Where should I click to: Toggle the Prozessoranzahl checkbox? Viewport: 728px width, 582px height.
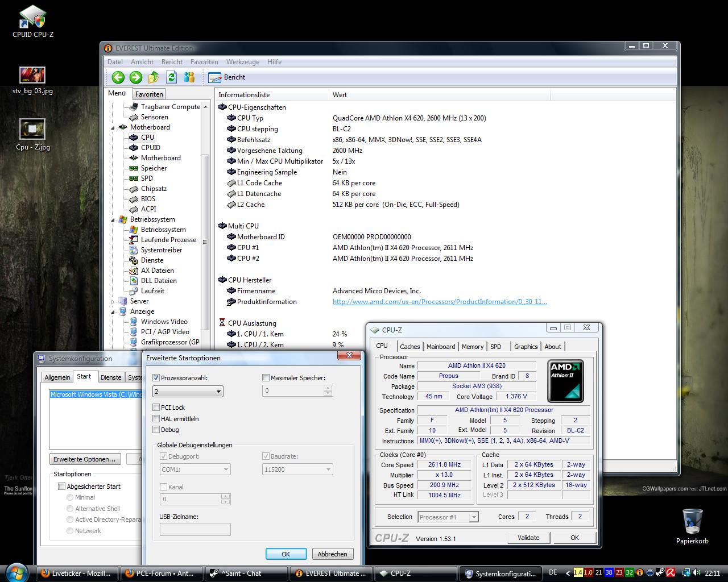coord(156,378)
